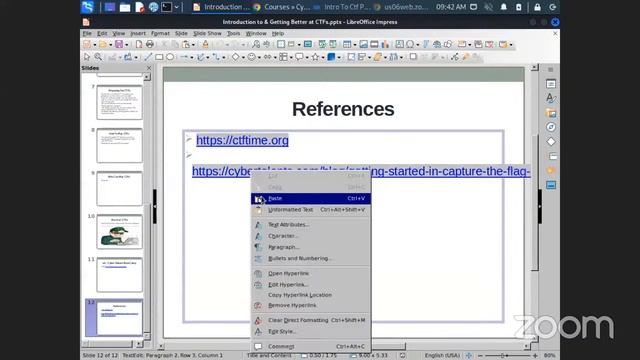Choose Remove Hyperlink in context menu
The height and width of the screenshot is (360, 640).
tap(311, 305)
